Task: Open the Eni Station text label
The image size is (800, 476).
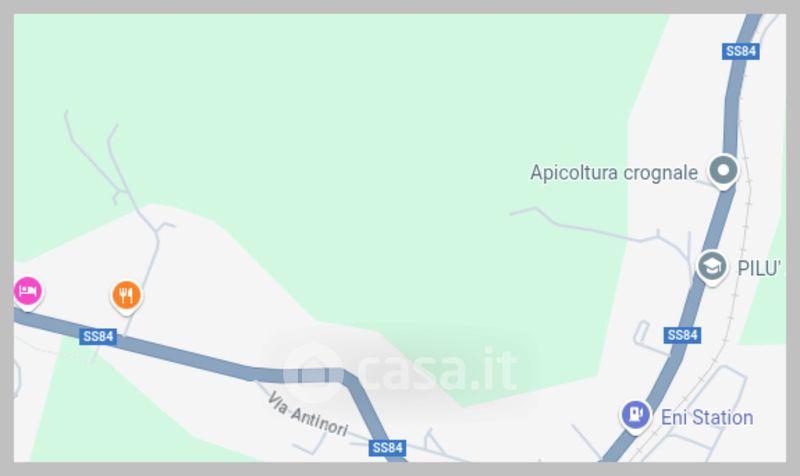Action: 707,418
